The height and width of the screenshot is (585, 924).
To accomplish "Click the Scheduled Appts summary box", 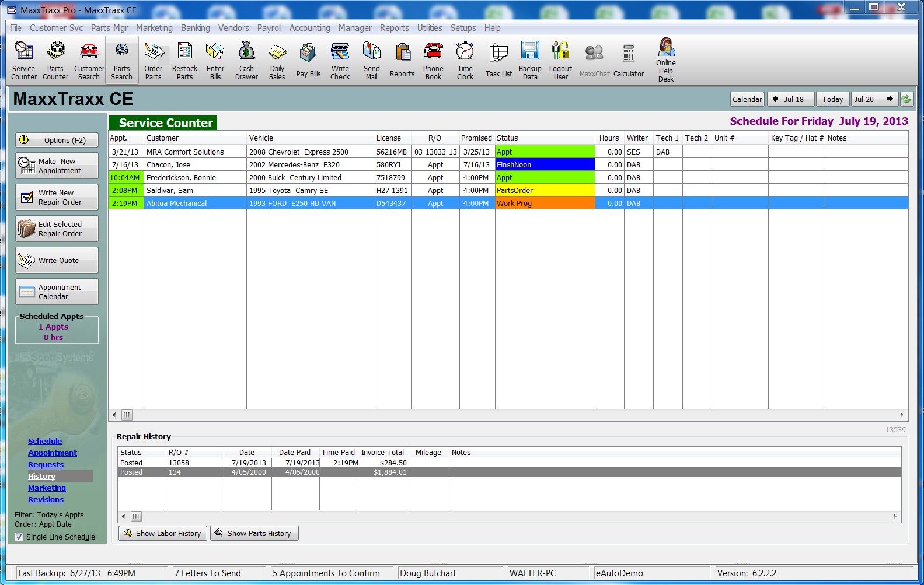I will pos(57,330).
